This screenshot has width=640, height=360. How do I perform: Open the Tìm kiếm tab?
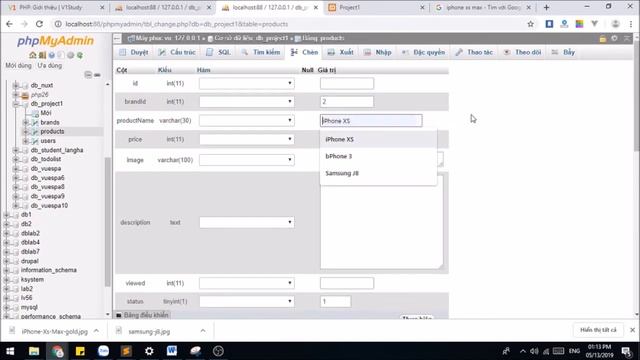(260, 52)
